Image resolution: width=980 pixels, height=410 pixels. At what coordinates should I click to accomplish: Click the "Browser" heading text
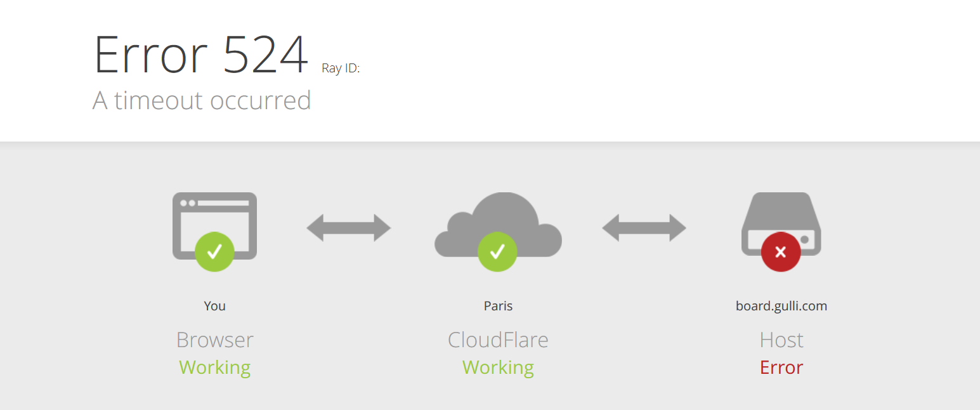tap(215, 340)
